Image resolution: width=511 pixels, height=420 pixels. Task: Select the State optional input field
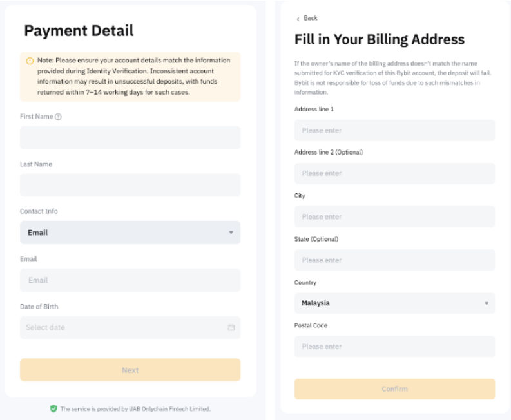click(394, 260)
